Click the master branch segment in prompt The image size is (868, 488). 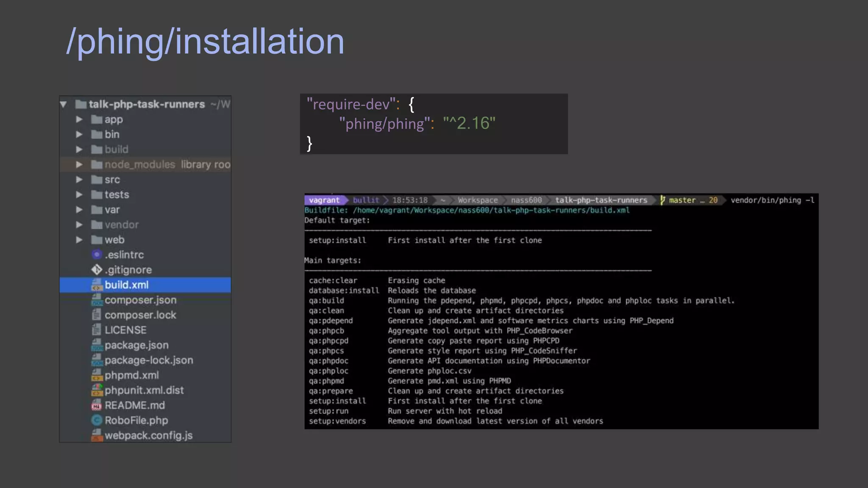tap(682, 200)
